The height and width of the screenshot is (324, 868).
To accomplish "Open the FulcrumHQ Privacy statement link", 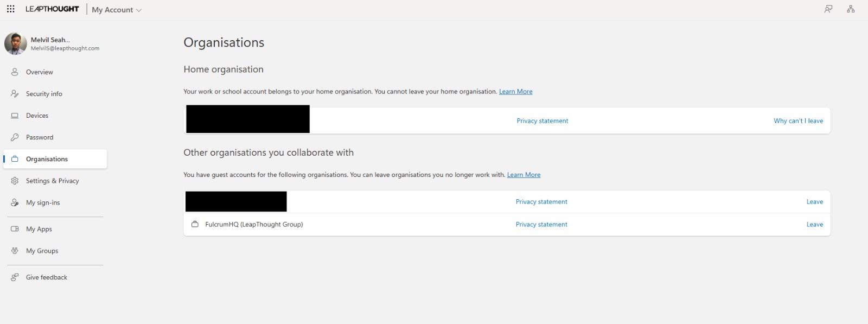I will coord(541,225).
